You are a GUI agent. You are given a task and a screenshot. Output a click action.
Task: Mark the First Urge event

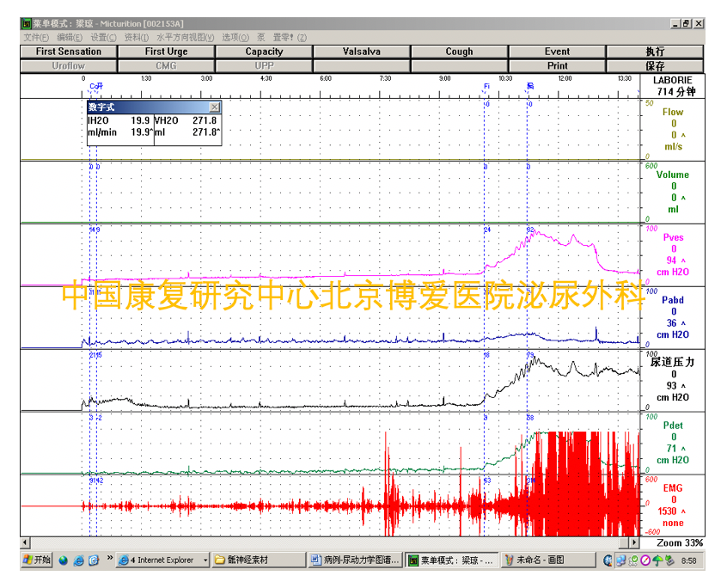click(x=166, y=52)
